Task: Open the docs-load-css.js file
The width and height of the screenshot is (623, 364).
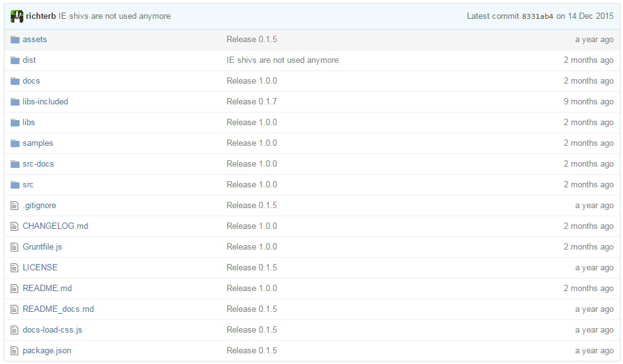Action: (52, 330)
